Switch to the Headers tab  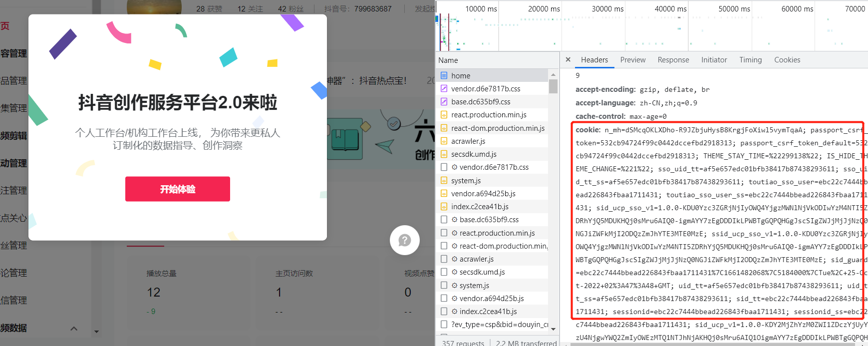[594, 59]
